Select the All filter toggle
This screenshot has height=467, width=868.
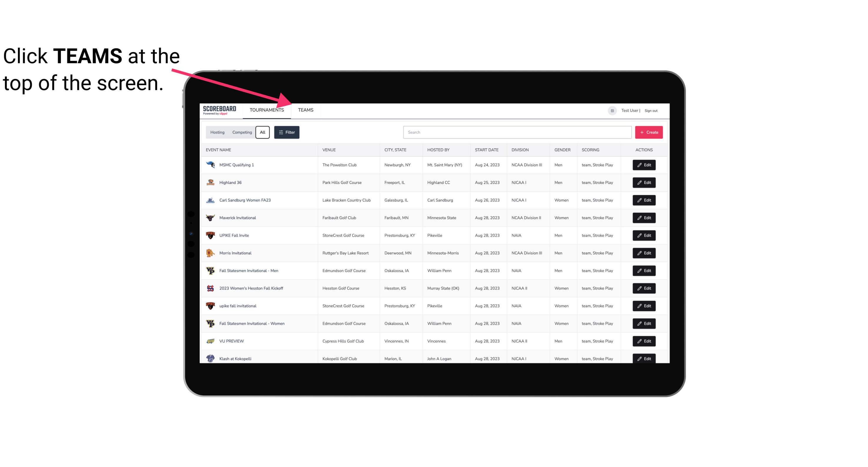click(x=262, y=132)
